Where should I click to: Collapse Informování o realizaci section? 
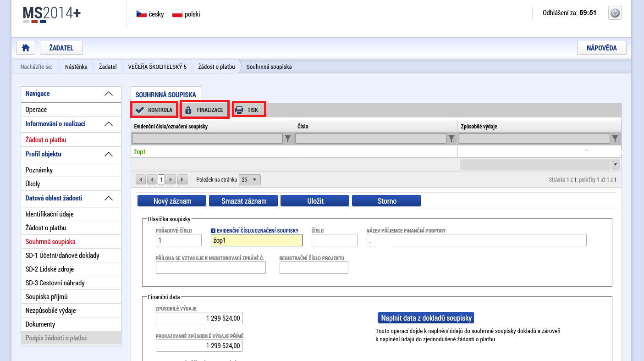(x=109, y=124)
